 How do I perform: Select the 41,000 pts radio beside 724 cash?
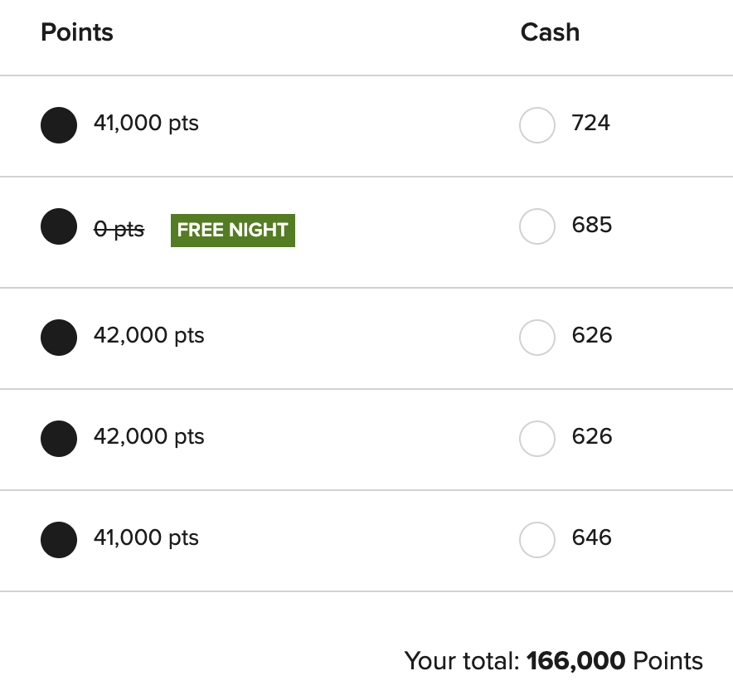click(x=59, y=125)
